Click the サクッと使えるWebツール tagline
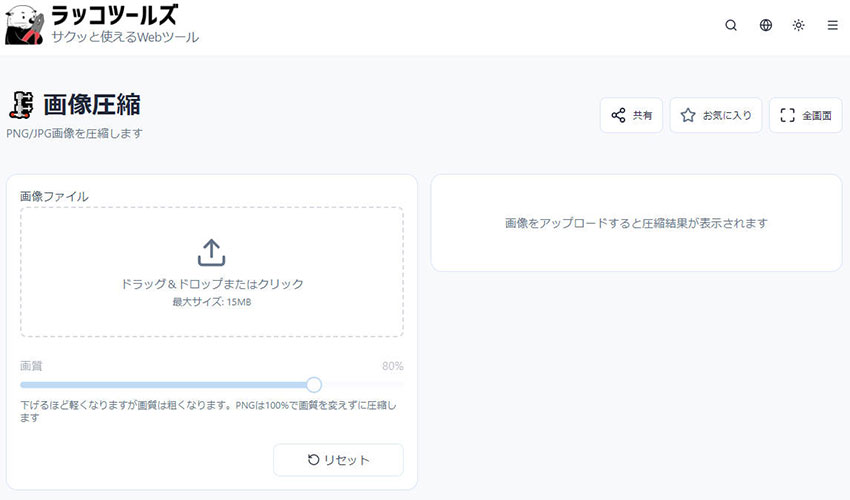This screenshot has height=500, width=850. (125, 37)
